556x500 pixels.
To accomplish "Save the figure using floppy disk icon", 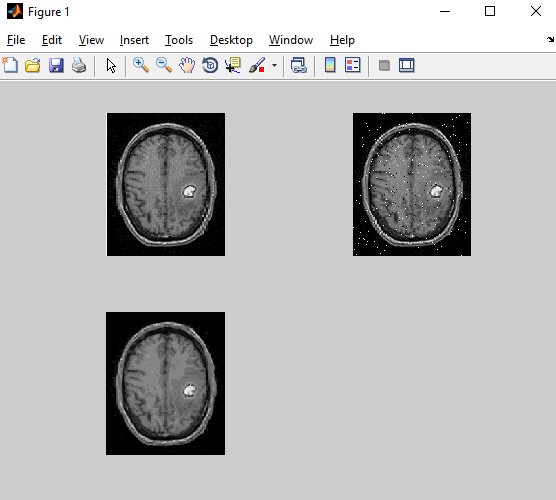I will pos(56,65).
